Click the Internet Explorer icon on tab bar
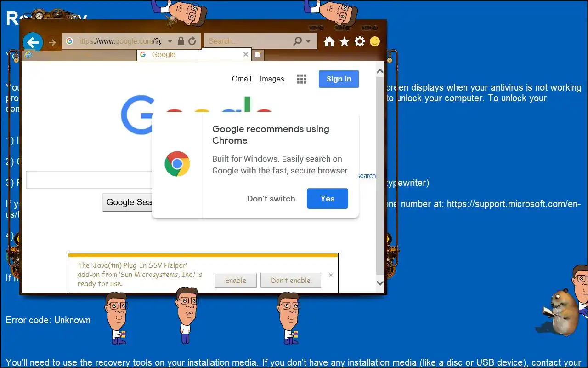This screenshot has width=588, height=368. point(28,55)
